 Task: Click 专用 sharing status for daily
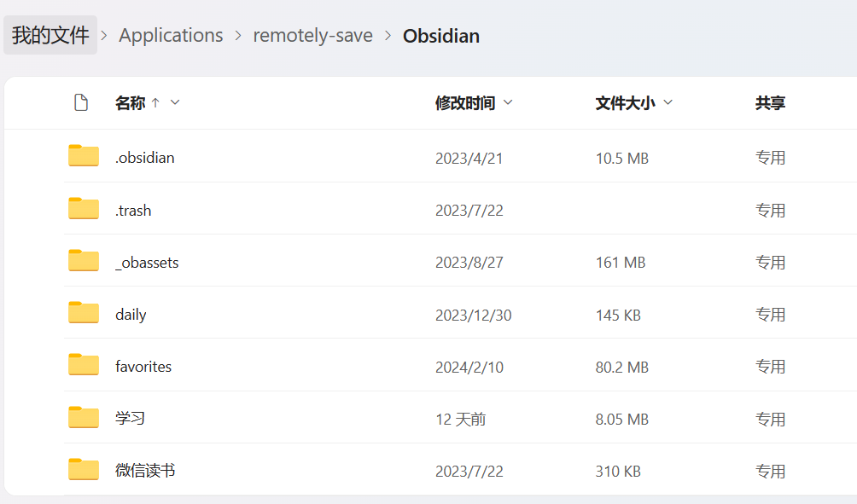click(770, 315)
